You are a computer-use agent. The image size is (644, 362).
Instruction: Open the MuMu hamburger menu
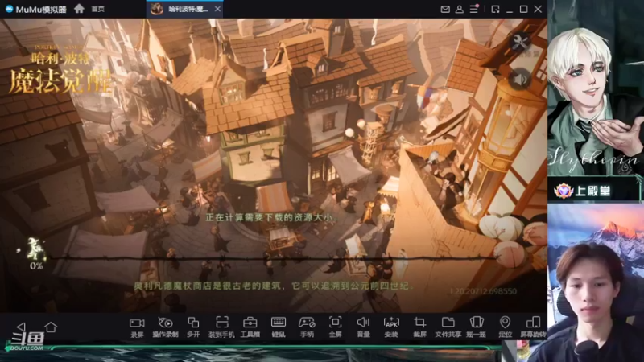tap(474, 9)
